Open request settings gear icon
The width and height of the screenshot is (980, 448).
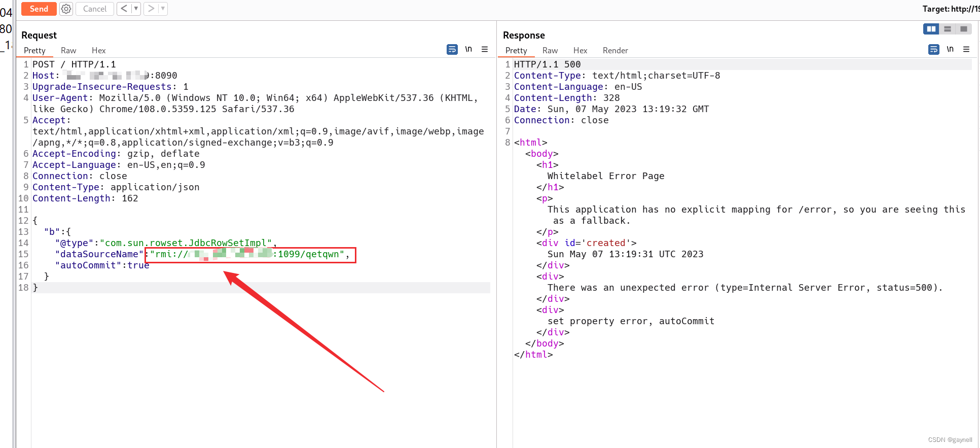[66, 9]
